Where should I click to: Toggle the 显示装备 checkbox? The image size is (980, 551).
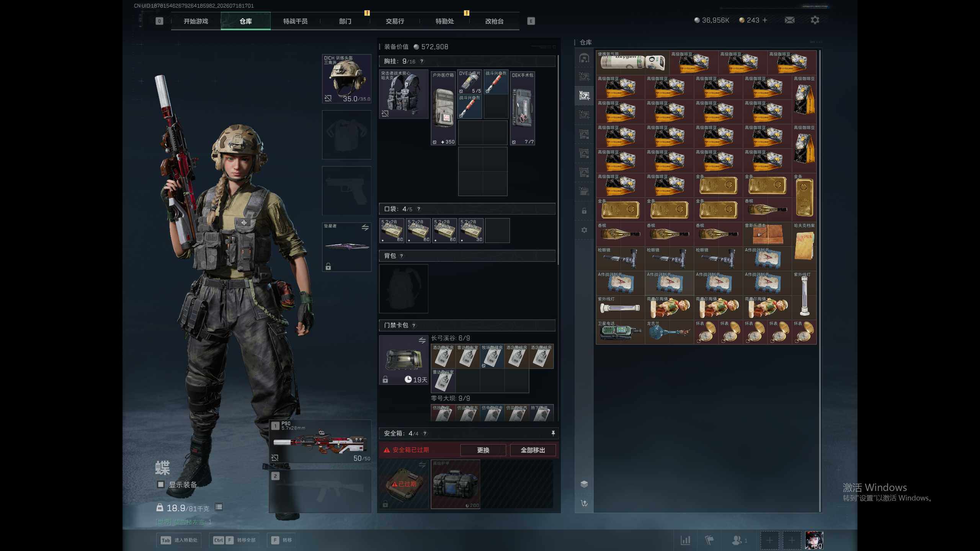coord(161,485)
